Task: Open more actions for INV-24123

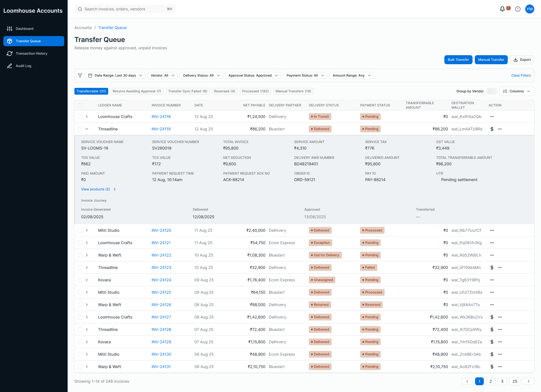Action: tap(500, 268)
